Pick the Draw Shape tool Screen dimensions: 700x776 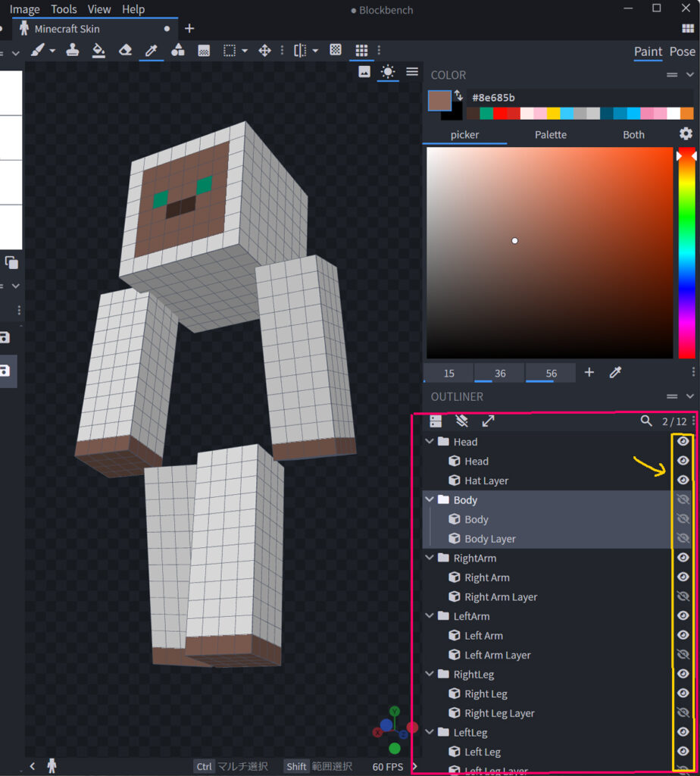[x=177, y=51]
